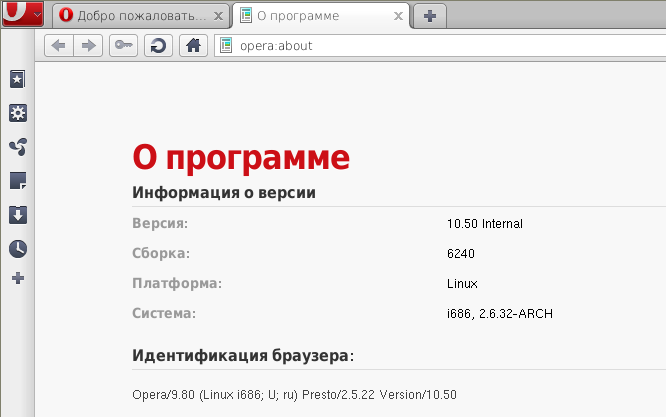Viewport: 666px width, 417px height.
Task: Close the "О программе" tab
Action: 397,16
